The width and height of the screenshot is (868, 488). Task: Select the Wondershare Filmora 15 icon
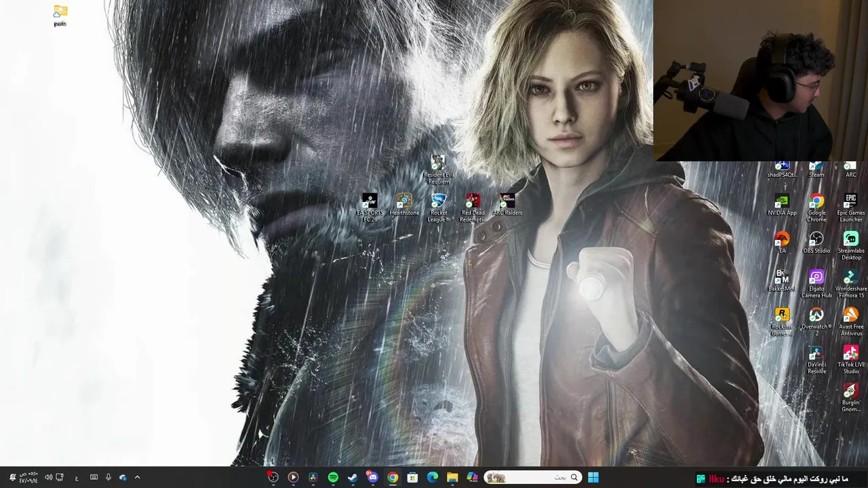click(850, 284)
